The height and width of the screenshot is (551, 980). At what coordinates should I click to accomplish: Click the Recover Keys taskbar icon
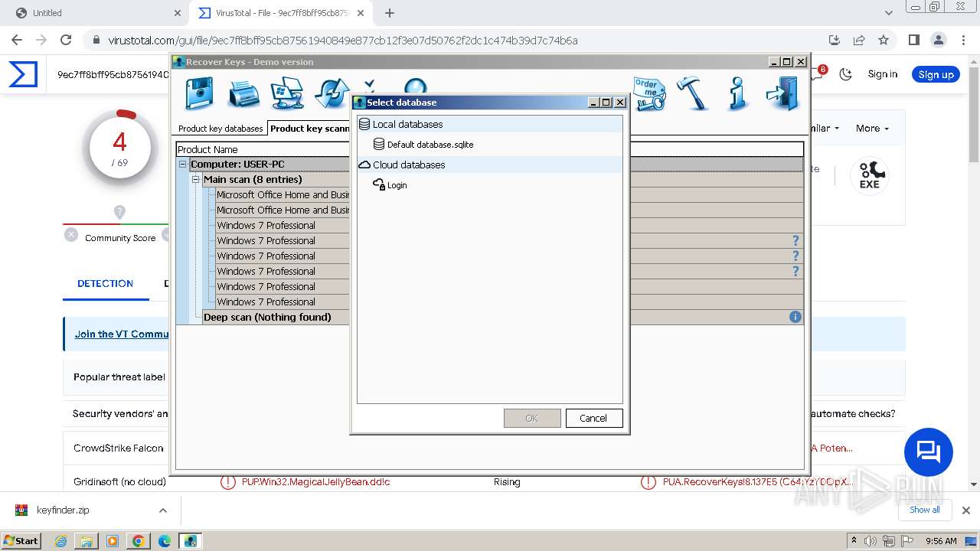tap(190, 541)
